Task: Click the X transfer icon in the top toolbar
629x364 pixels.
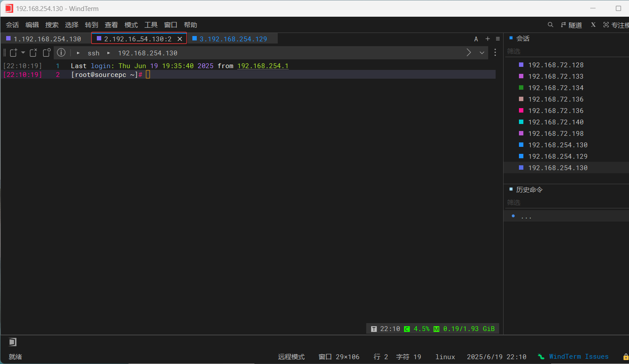Action: [x=592, y=25]
